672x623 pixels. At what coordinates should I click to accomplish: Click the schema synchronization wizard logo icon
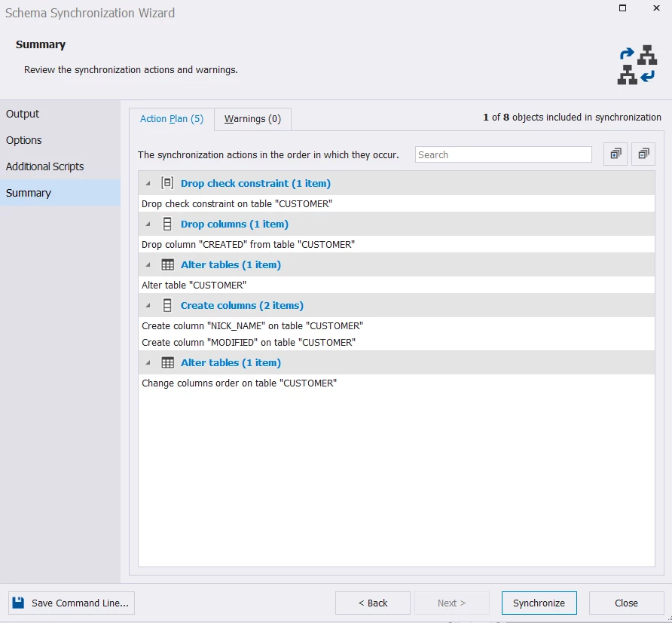pyautogui.click(x=637, y=65)
